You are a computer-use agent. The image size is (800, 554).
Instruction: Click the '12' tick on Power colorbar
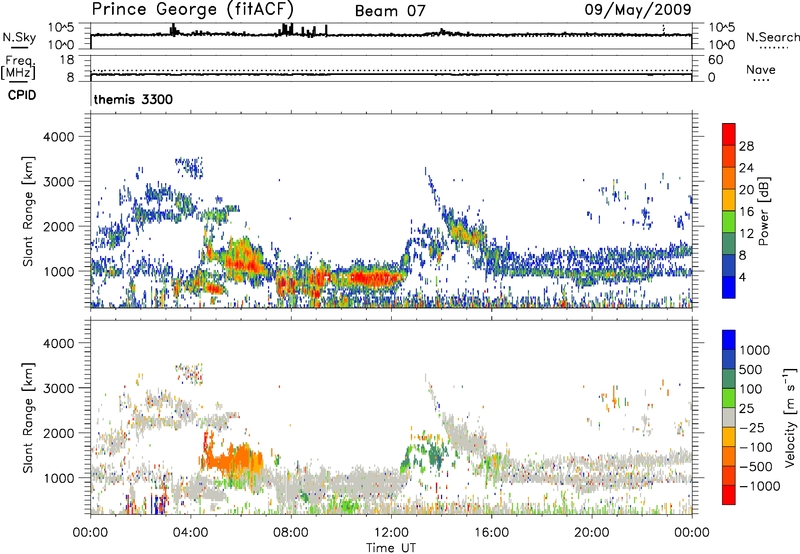click(746, 234)
